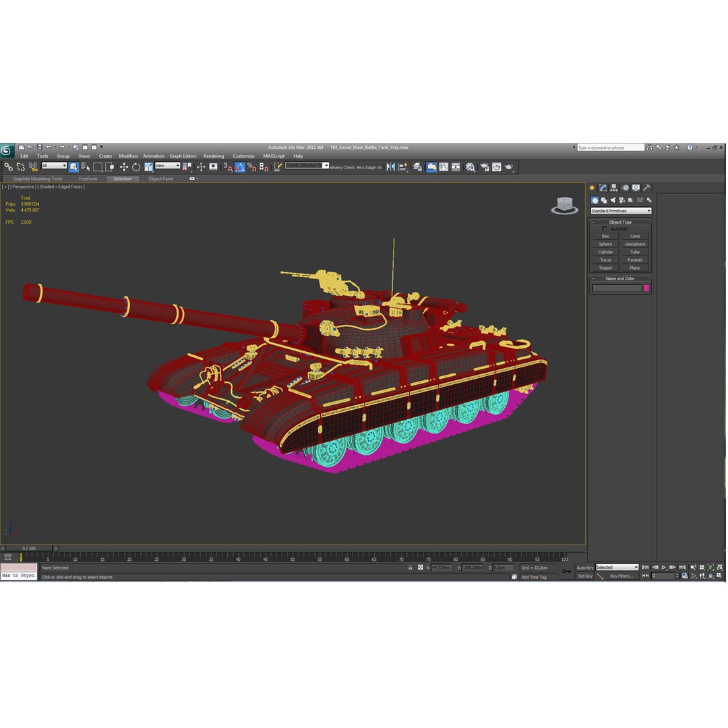Open the viewport [+] general menu
Image resolution: width=728 pixels, height=728 pixels.
5,187
